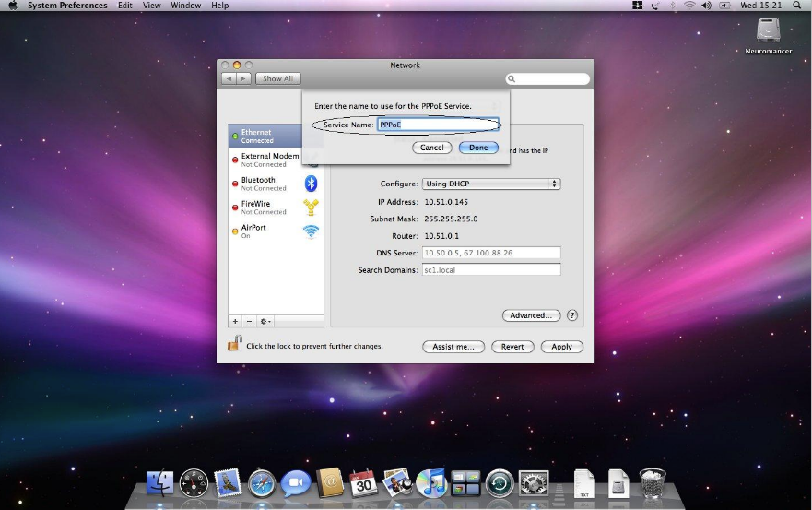Click the Network window search field
Image resolution: width=812 pixels, height=510 pixels.
(x=547, y=78)
